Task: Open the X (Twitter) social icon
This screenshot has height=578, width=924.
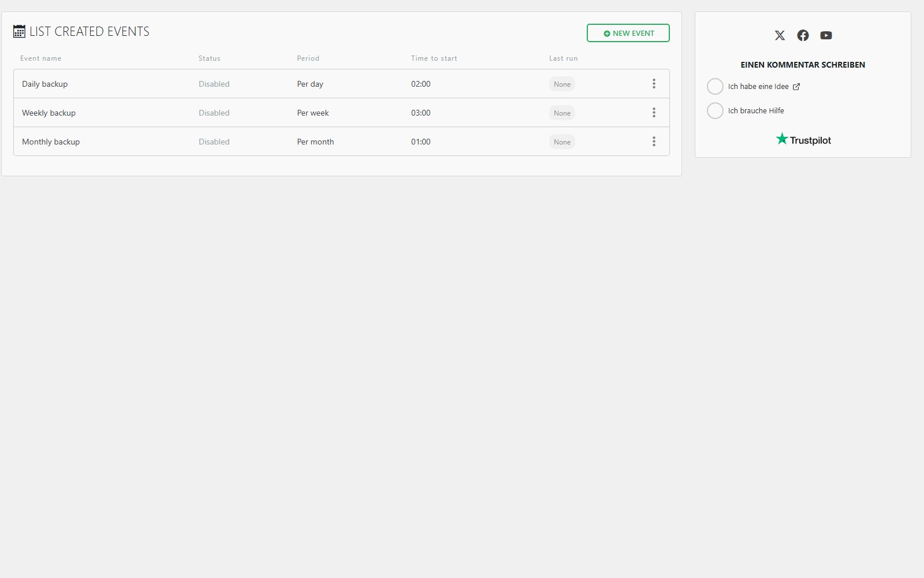Action: coord(780,35)
